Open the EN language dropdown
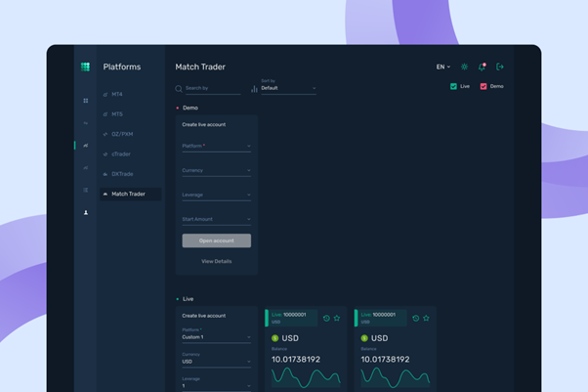The image size is (588, 392). (442, 66)
